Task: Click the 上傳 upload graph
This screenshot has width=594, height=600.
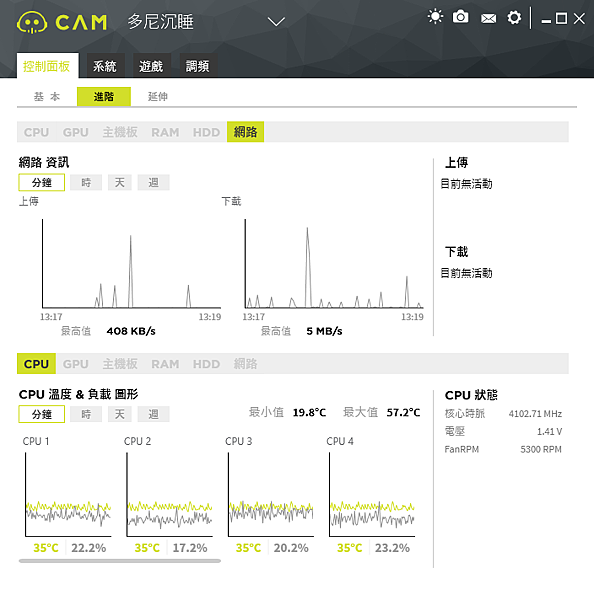Action: coord(131,264)
